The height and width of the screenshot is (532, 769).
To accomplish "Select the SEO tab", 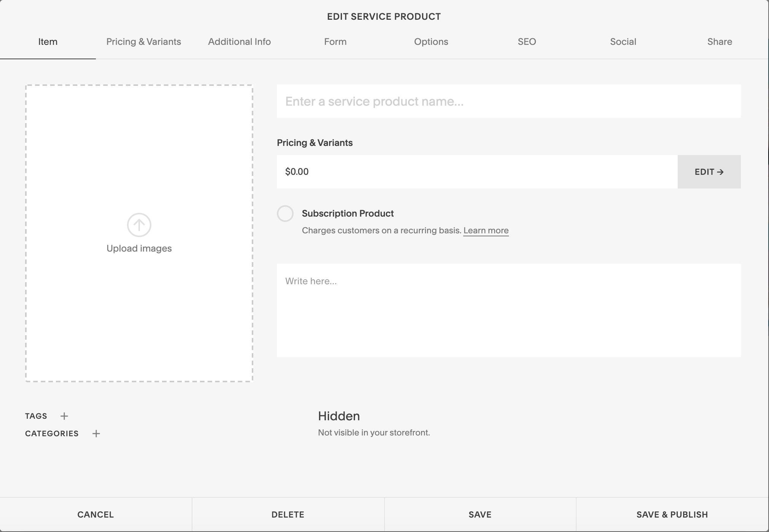I will [527, 42].
